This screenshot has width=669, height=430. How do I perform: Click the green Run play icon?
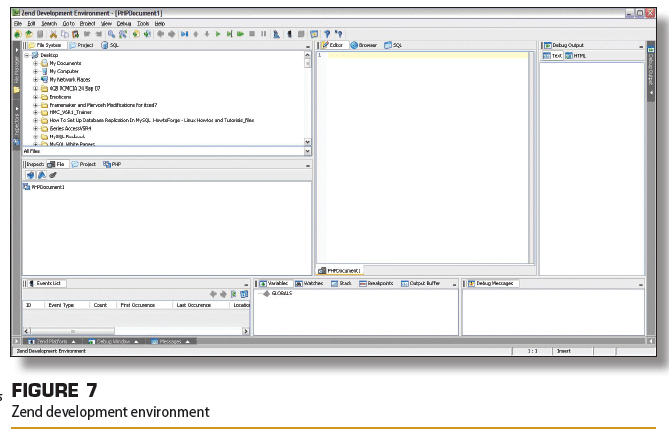pyautogui.click(x=218, y=34)
